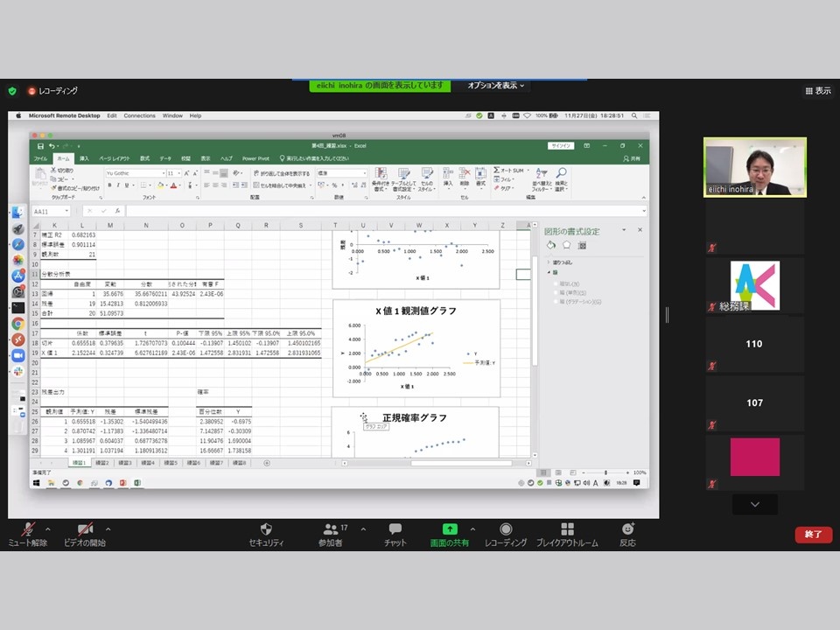Select the solid line radio option
Viewport: 840px width, 630px height.
point(556,293)
